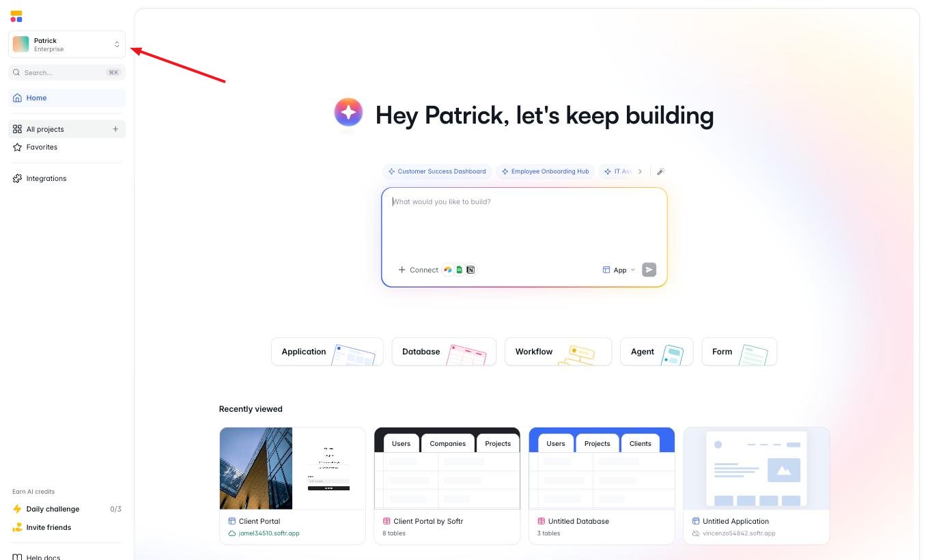
Task: Click the Airtable icon in the prompt box
Action: click(448, 270)
